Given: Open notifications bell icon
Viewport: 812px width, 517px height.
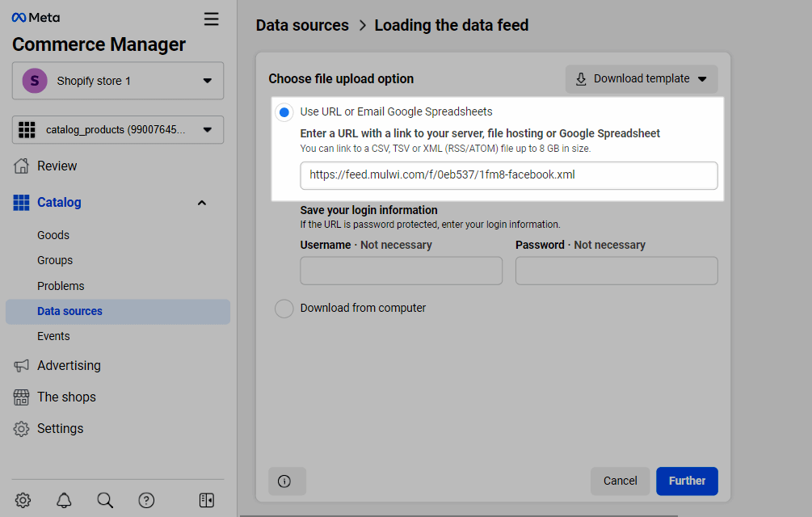Looking at the screenshot, I should click(64, 500).
